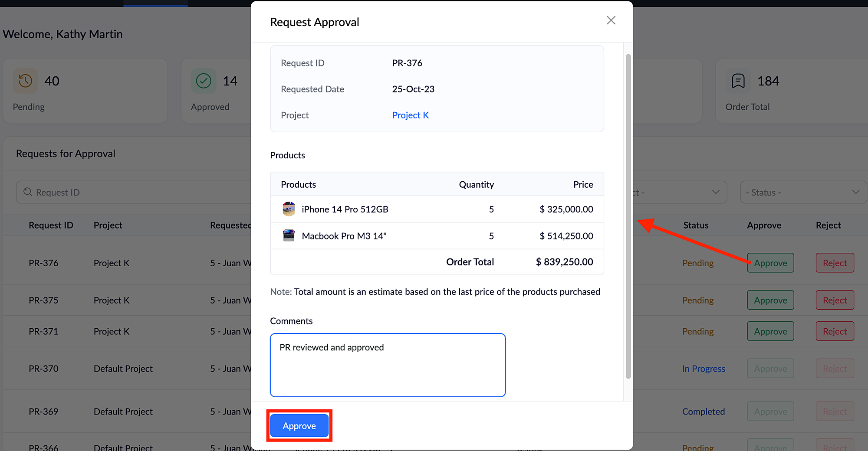This screenshot has width=868, height=451.
Task: Reject request PR-371
Action: 835,331
